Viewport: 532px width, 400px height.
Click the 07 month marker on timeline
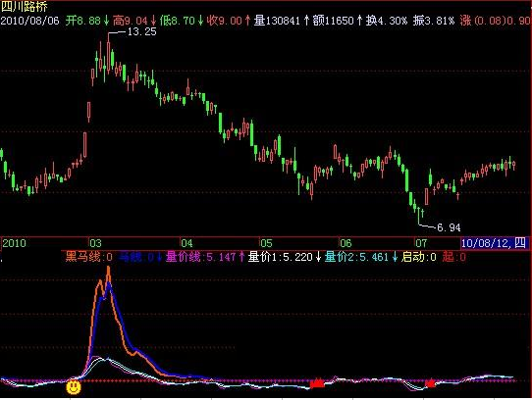tap(421, 243)
